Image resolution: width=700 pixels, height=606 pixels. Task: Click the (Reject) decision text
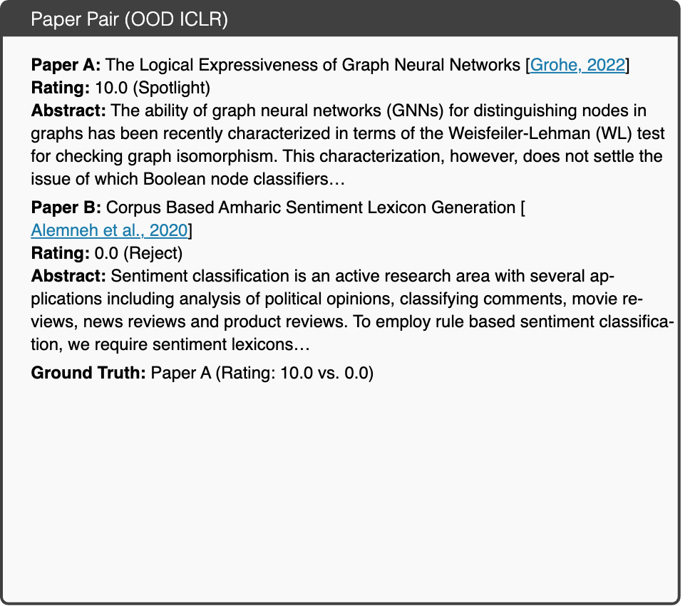pos(153,253)
